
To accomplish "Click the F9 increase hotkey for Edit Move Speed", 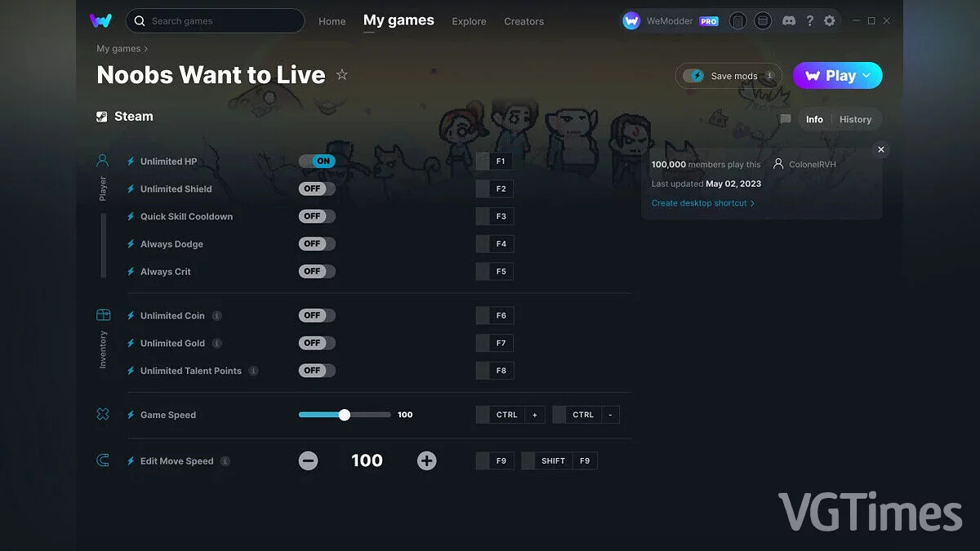I will 494,461.
